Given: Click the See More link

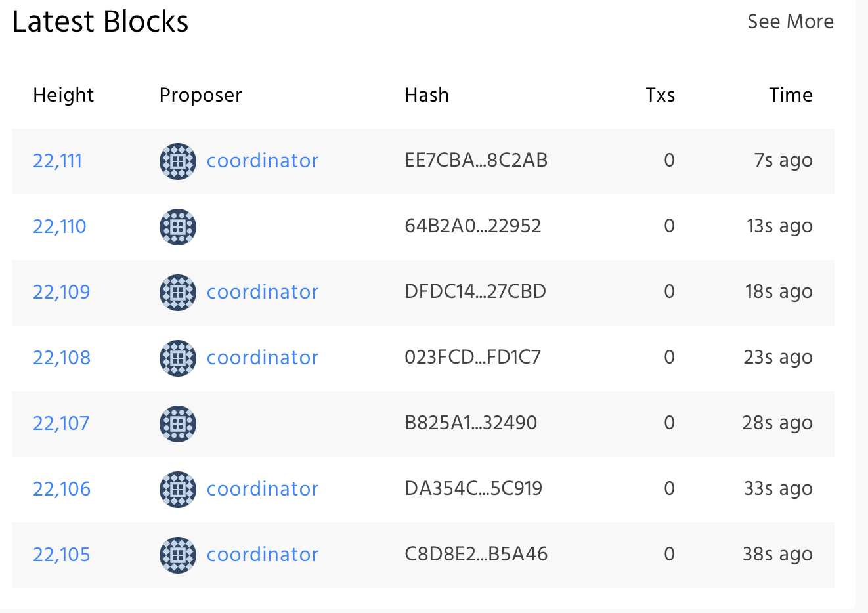Looking at the screenshot, I should [791, 21].
